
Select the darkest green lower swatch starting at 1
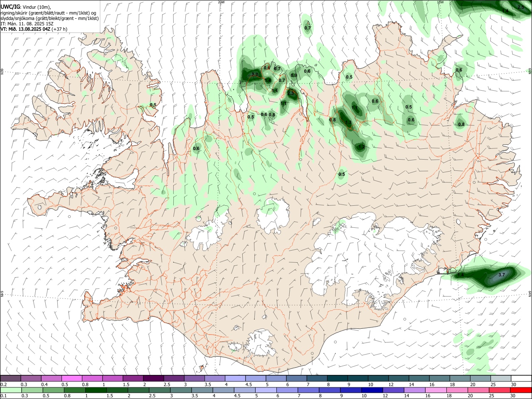pos(96,390)
